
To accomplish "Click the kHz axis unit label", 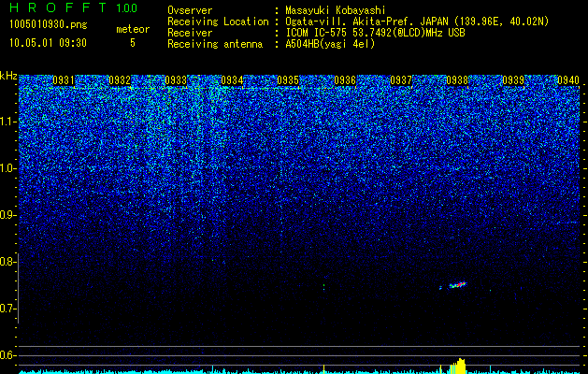I will coord(8,76).
